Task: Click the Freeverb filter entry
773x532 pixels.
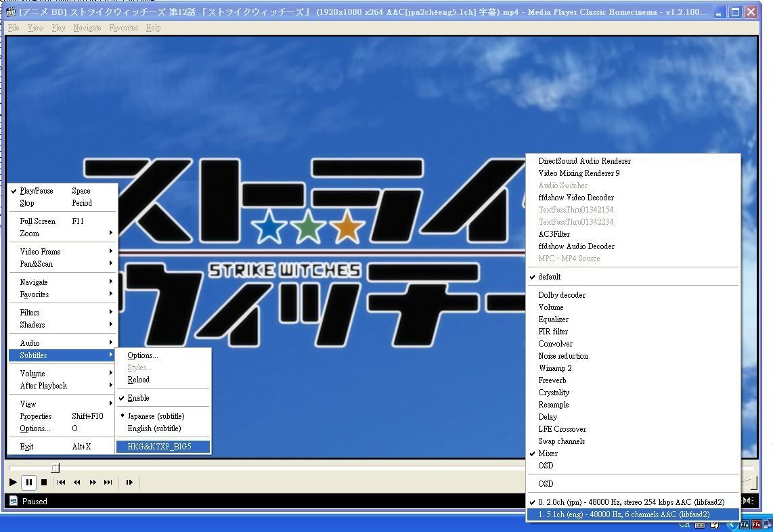Action: click(x=633, y=380)
